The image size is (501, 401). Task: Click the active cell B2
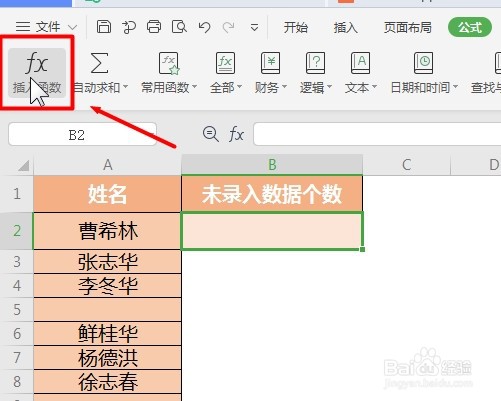point(272,231)
